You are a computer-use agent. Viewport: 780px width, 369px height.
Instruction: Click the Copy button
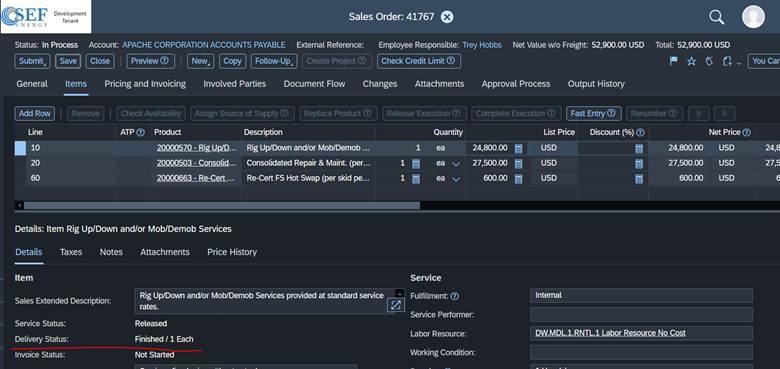(232, 61)
